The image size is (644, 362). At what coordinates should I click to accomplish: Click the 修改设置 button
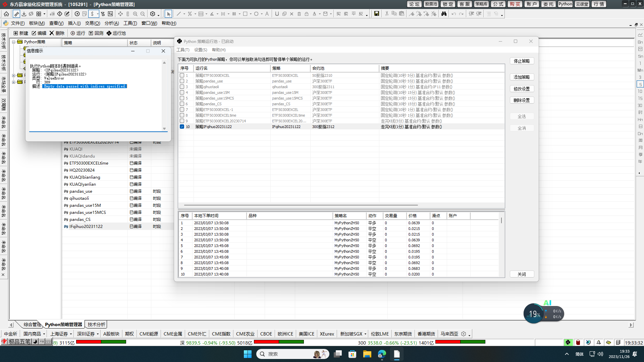[x=522, y=89]
